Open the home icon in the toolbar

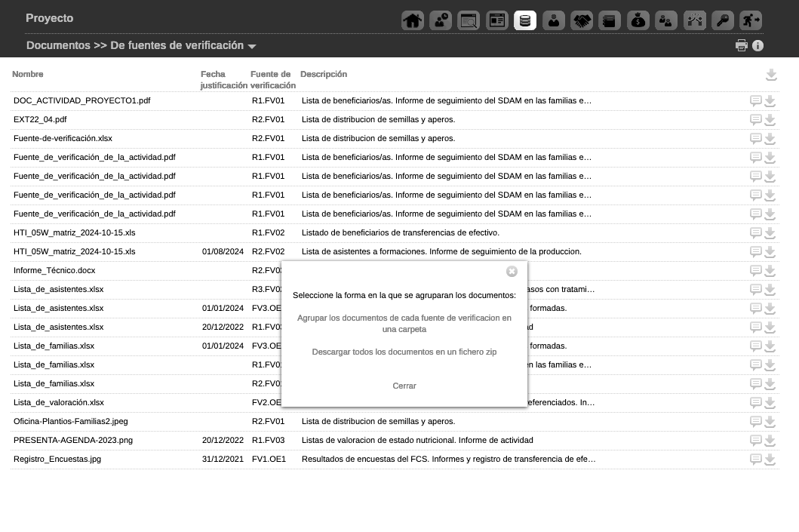point(413,20)
